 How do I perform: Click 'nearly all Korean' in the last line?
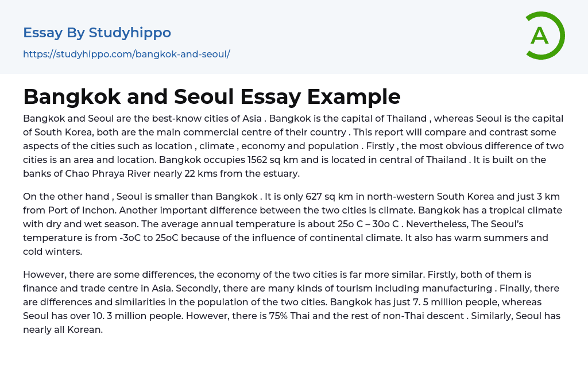(x=63, y=329)
